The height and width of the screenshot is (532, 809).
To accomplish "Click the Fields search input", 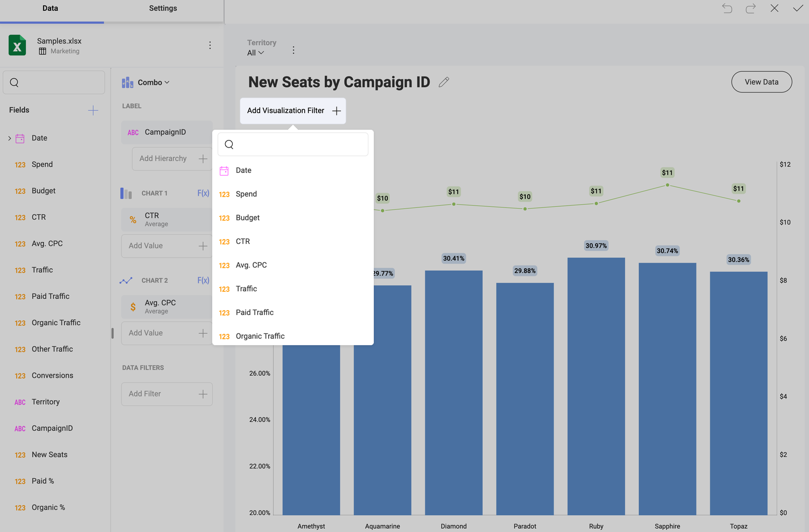I will point(54,82).
